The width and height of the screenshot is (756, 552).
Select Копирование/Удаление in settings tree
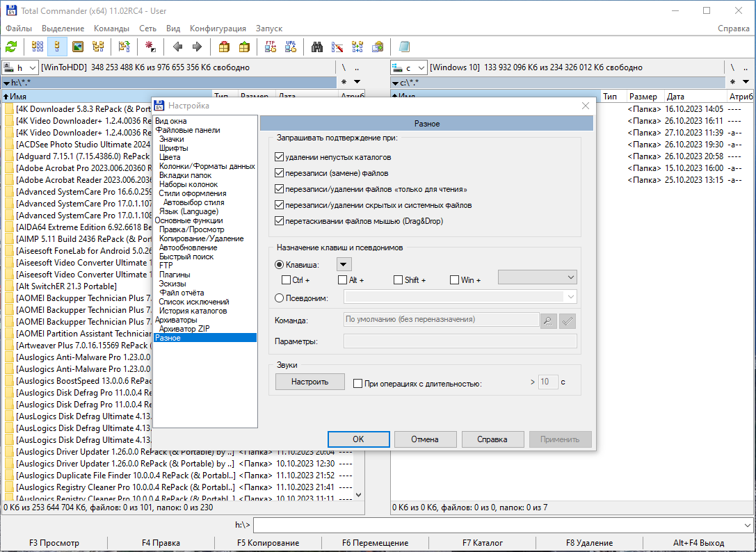click(x=202, y=238)
